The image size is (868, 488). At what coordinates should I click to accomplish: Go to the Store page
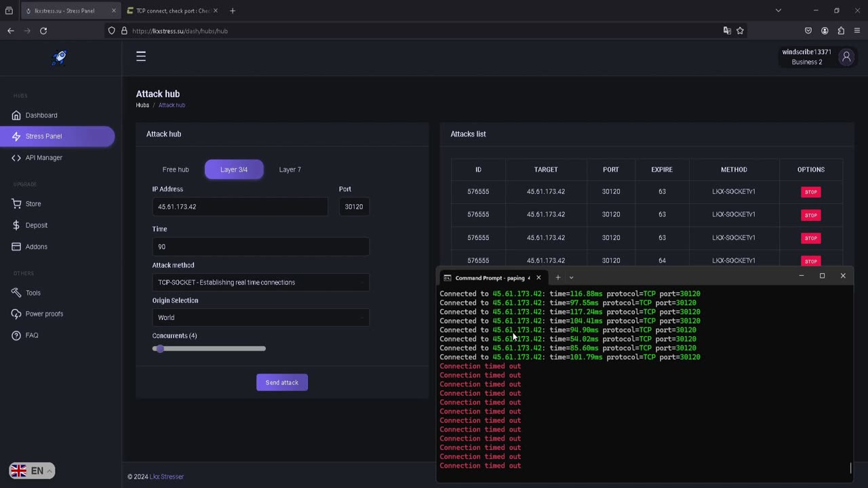pyautogui.click(x=33, y=203)
